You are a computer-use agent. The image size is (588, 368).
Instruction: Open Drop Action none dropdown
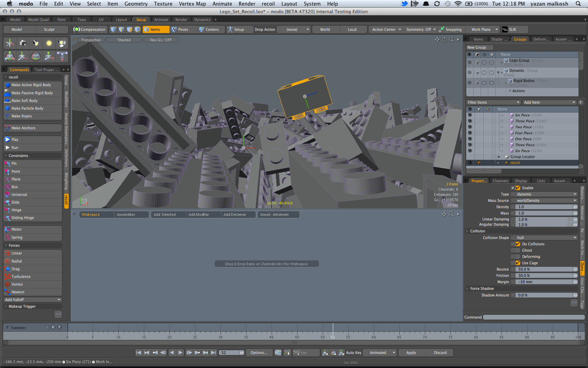(294, 29)
